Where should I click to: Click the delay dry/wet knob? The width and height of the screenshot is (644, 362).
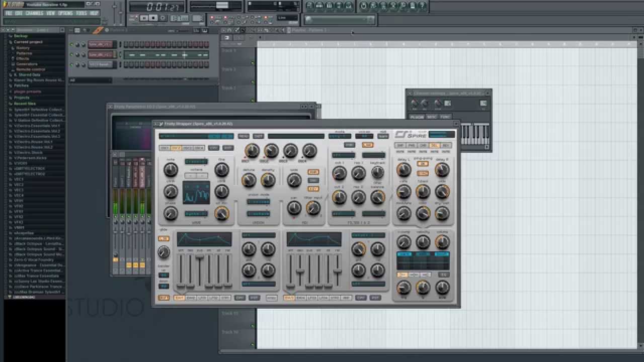click(442, 213)
